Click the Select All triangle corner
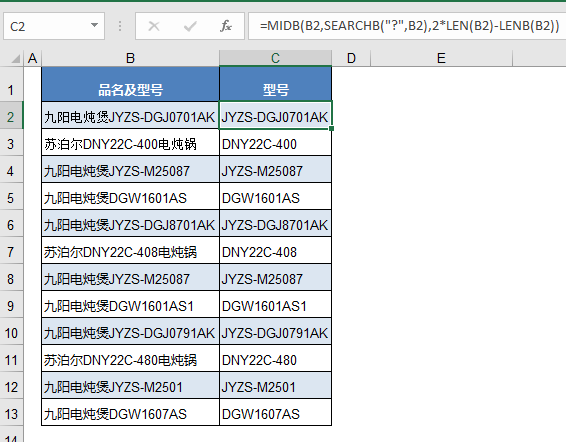Viewport: 566px width, 442px height. (16, 58)
